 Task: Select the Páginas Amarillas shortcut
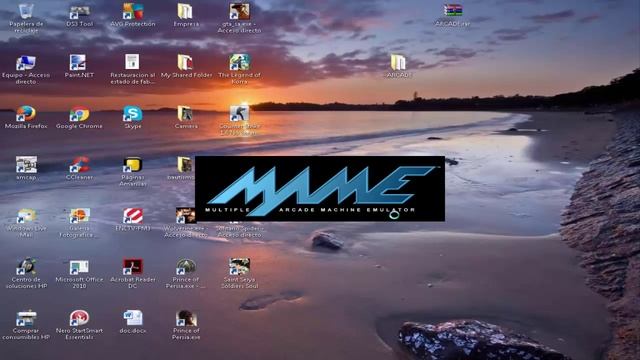coord(133,165)
